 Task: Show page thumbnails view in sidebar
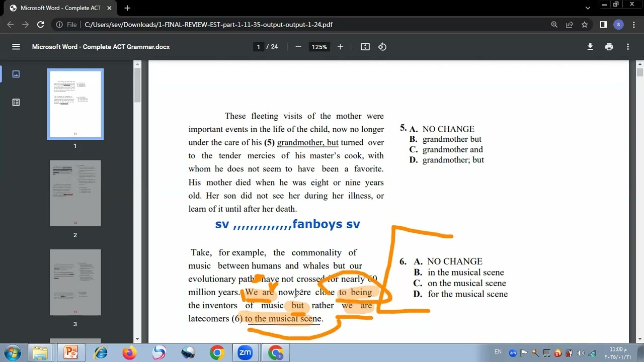click(x=16, y=74)
